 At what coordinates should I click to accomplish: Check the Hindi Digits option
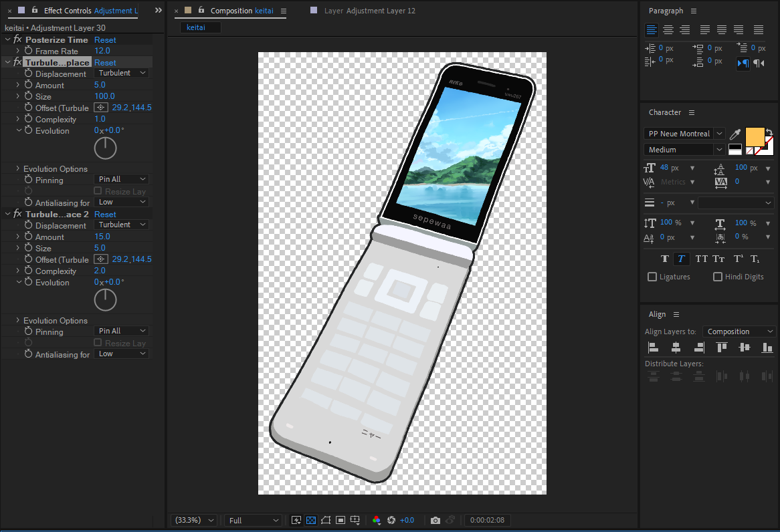718,277
